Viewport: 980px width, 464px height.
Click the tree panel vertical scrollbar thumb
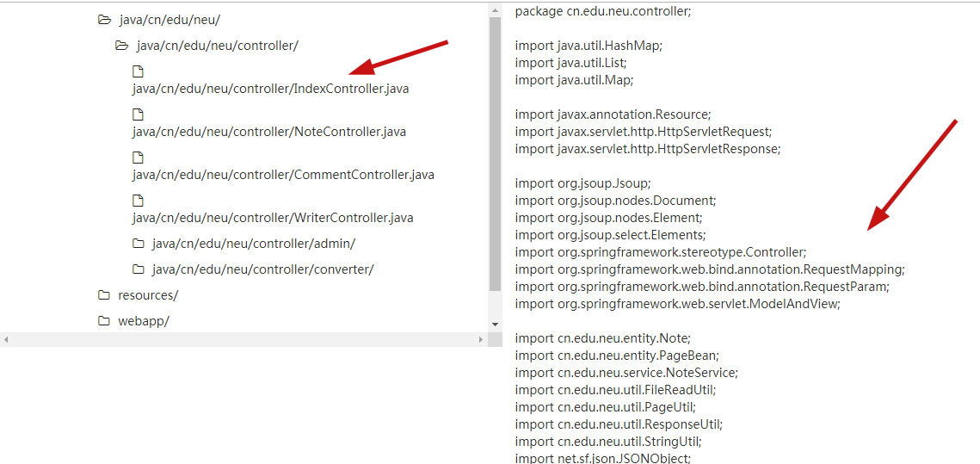pyautogui.click(x=495, y=154)
